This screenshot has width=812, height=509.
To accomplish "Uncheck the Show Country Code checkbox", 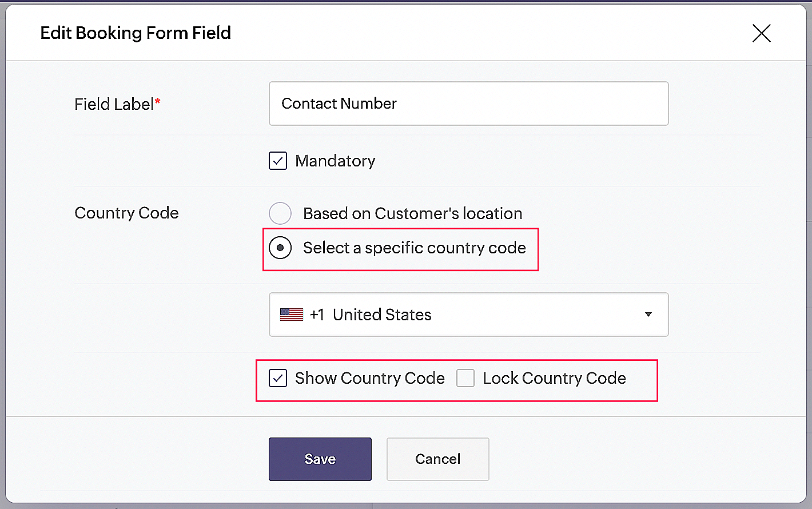I will click(278, 378).
